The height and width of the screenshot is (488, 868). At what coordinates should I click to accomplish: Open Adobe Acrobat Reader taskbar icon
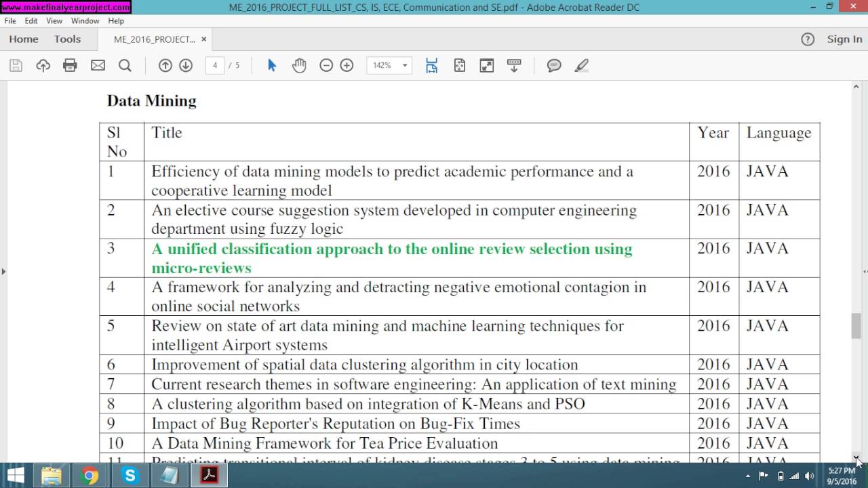point(208,475)
